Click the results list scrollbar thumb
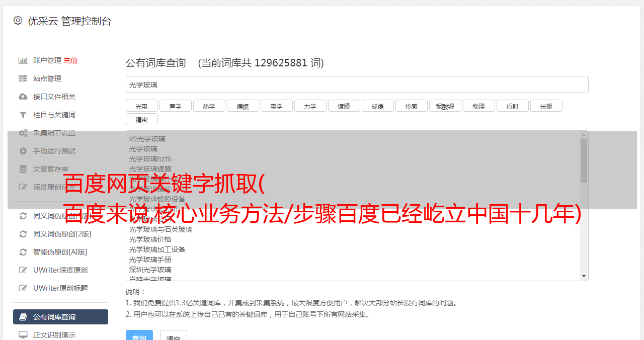This screenshot has width=644, height=340. [584, 161]
